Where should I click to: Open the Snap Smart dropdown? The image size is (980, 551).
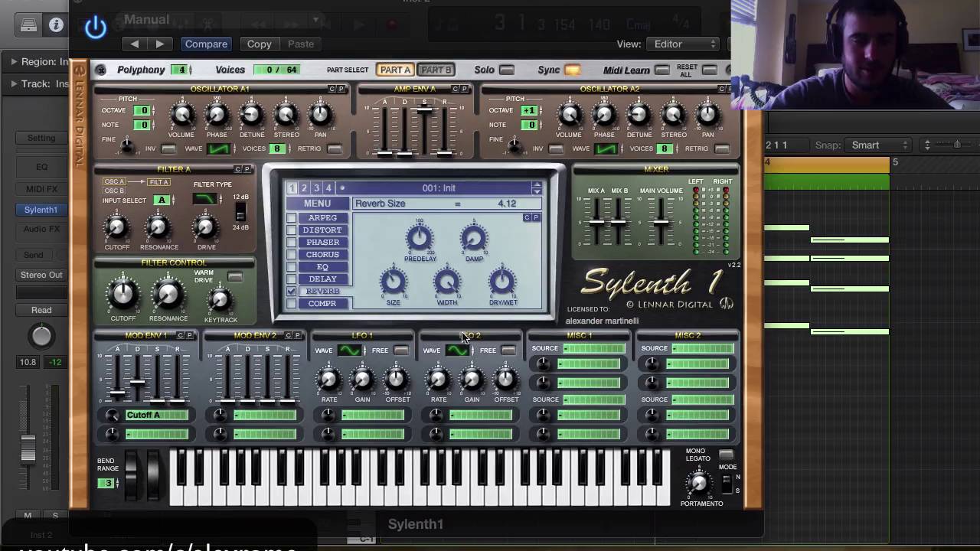pyautogui.click(x=877, y=145)
